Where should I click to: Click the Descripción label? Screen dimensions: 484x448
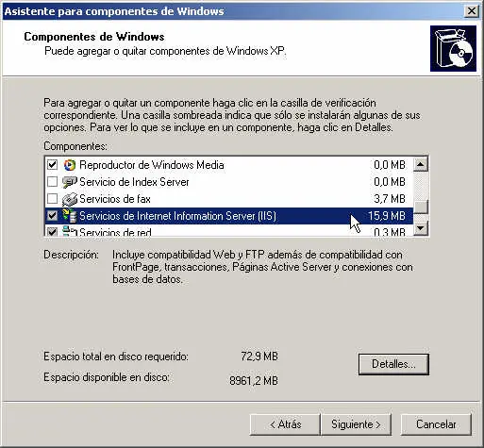click(x=71, y=255)
